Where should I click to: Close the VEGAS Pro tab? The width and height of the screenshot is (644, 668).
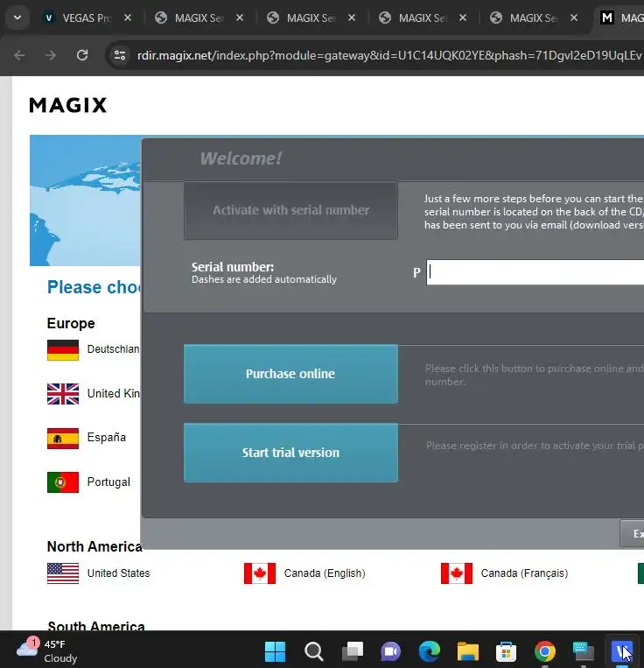(128, 18)
